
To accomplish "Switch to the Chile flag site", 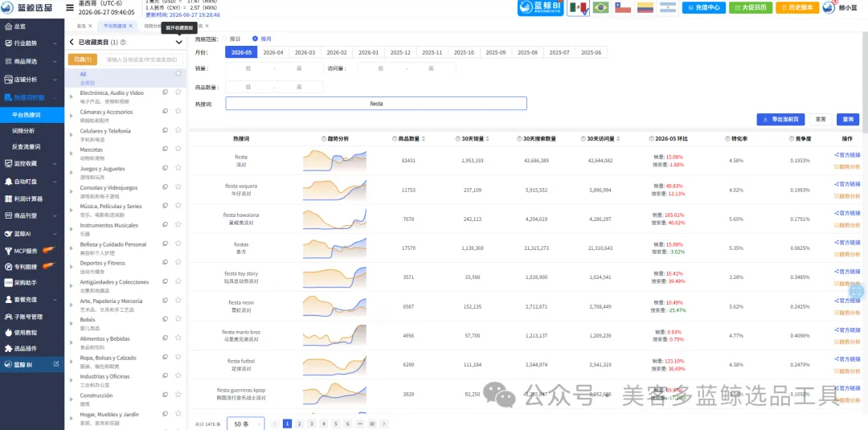I will tap(623, 8).
